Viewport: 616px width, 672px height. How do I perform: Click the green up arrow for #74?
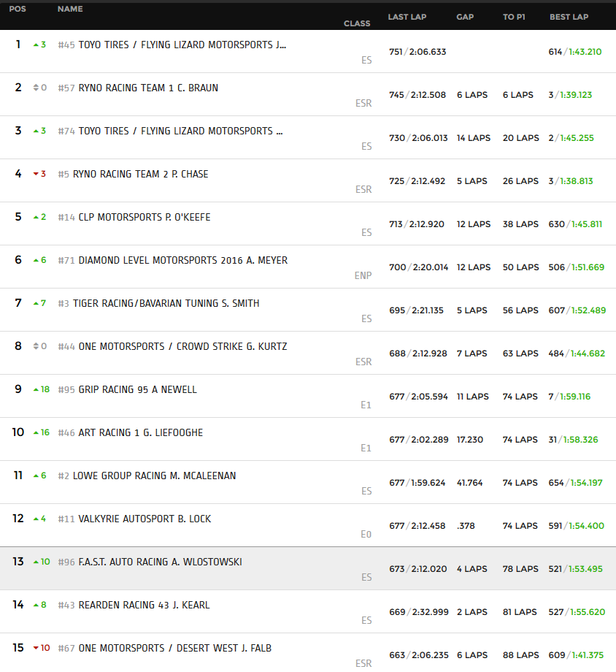pos(36,131)
